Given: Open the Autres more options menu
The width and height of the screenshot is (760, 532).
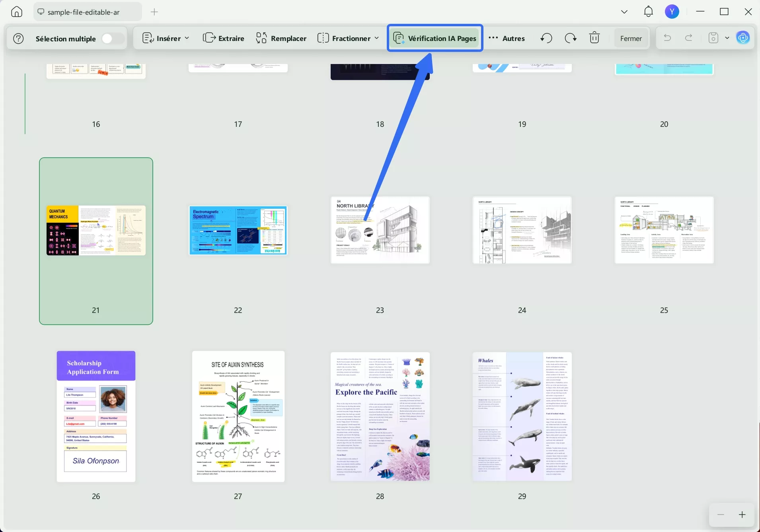Looking at the screenshot, I should 507,39.
